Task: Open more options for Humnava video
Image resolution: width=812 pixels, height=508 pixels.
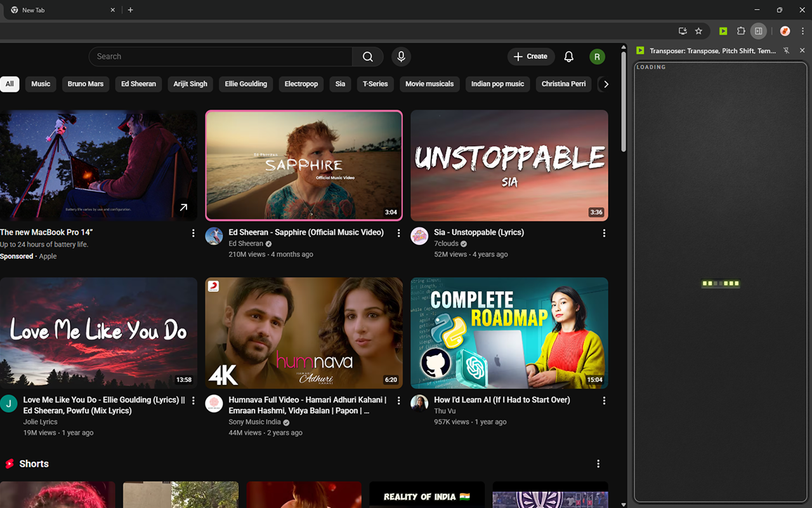Action: 399,401
